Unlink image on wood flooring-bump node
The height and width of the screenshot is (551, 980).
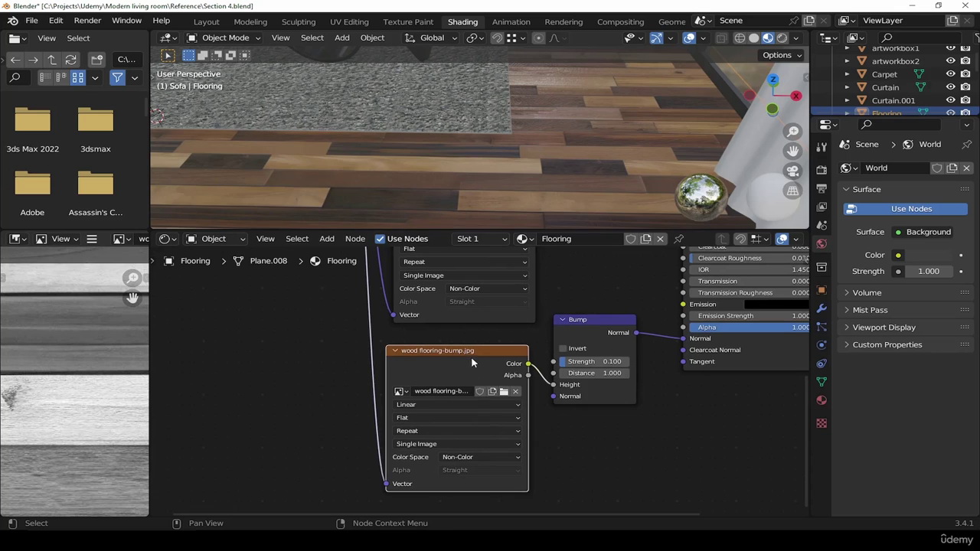click(516, 392)
